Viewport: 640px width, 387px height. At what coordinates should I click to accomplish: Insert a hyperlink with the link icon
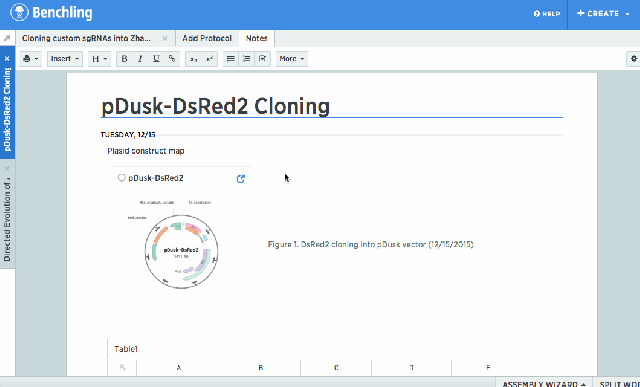click(172, 59)
